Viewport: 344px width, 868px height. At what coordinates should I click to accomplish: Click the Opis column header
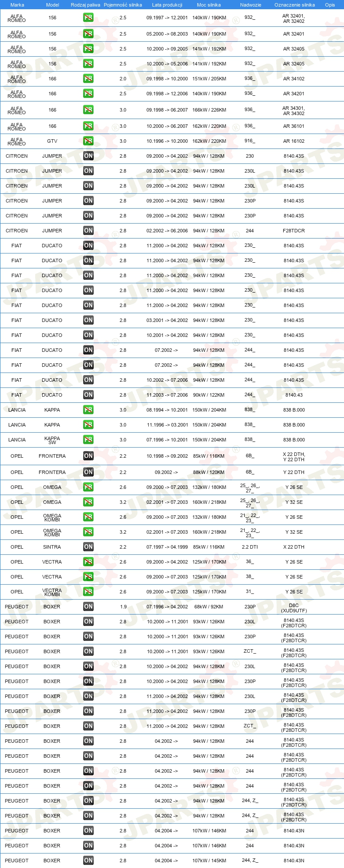(x=330, y=5)
